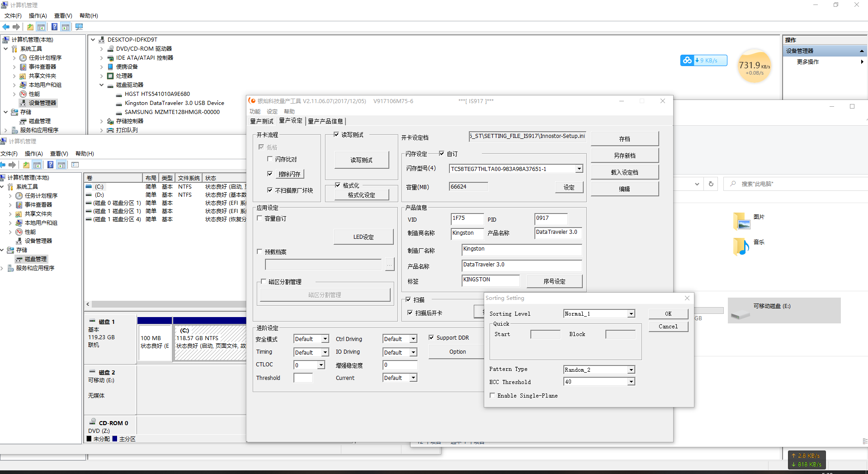The image size is (868, 474).
Task: Open Ctrl Driving dropdown
Action: (413, 339)
